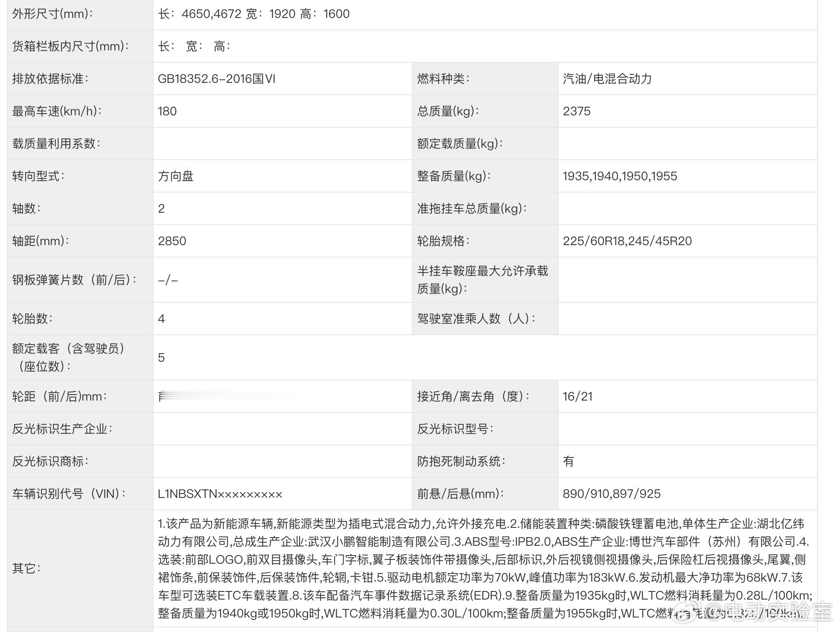Screen dimensions: 840x632
Task: Click the leaf spring value -/-
Action: click(168, 280)
